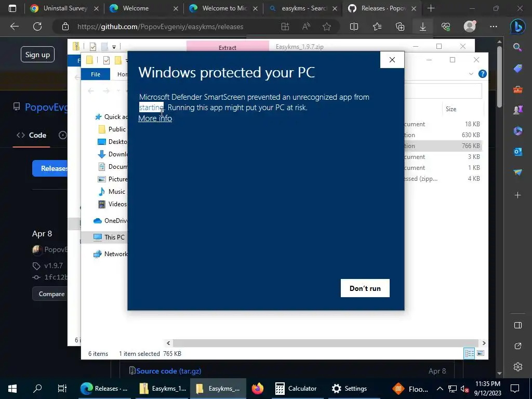Expand the Explorer ribbon chevron
532x399 pixels.
tap(471, 74)
